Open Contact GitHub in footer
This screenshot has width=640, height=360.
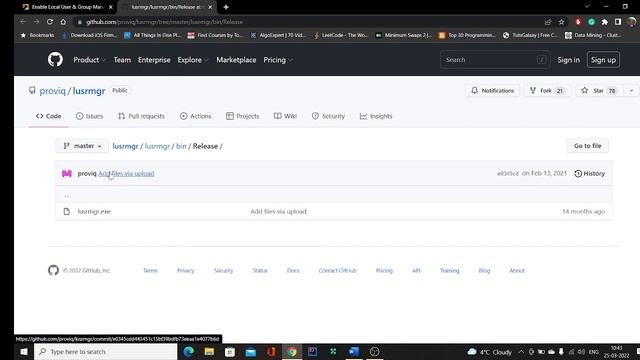pyautogui.click(x=338, y=271)
